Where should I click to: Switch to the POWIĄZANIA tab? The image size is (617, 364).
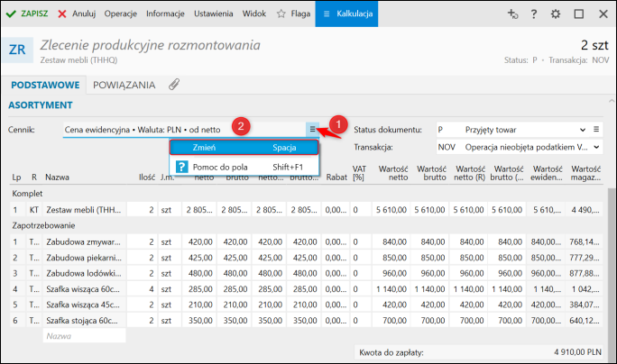coord(124,85)
